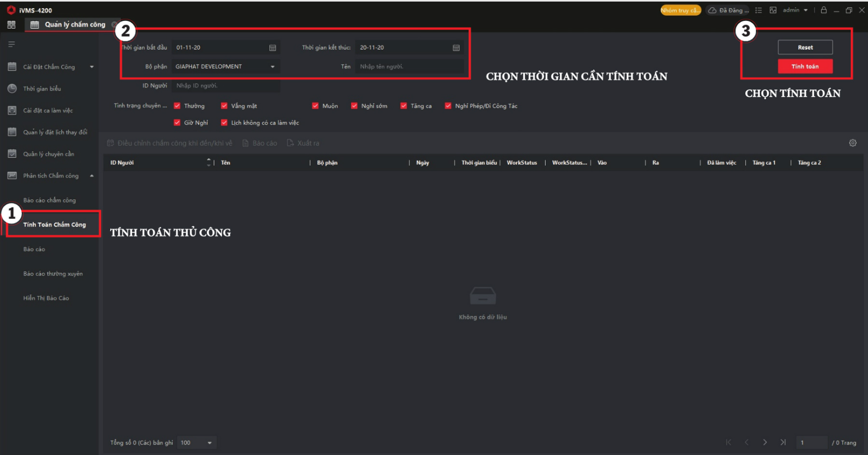
Task: Click the lock screen icon
Action: point(824,10)
